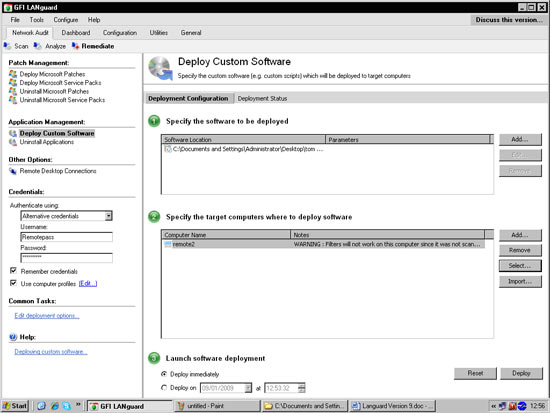Switch to the Dashboard tab
The image size is (550, 413).
(x=76, y=33)
